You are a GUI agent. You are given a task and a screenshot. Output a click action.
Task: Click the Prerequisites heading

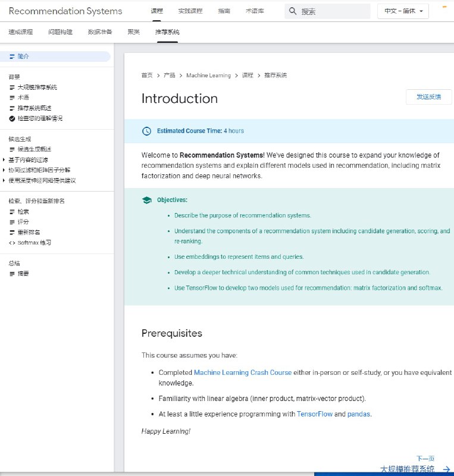pyautogui.click(x=172, y=333)
